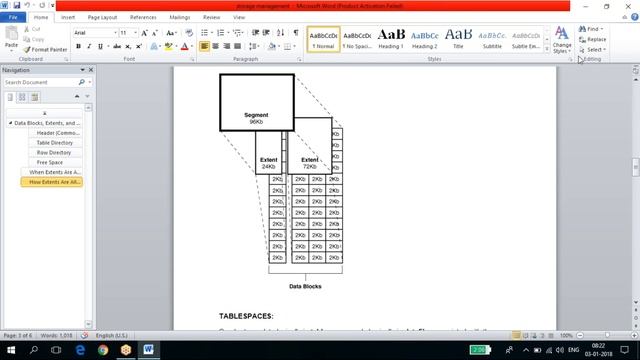Toggle Underline formatting
This screenshot has width=640, height=360.
[x=100, y=47]
